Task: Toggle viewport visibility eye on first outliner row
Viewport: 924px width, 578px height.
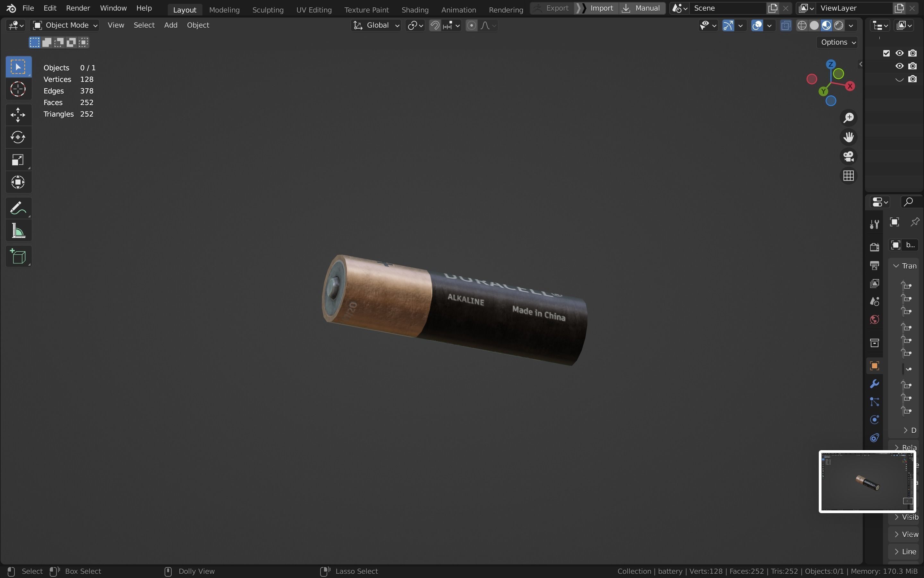Action: 900,53
